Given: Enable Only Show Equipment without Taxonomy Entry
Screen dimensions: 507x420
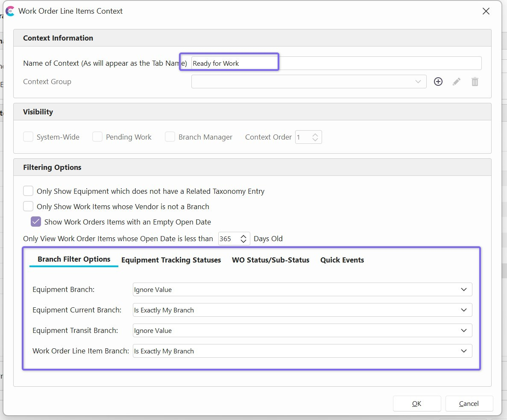Looking at the screenshot, I should tap(28, 191).
